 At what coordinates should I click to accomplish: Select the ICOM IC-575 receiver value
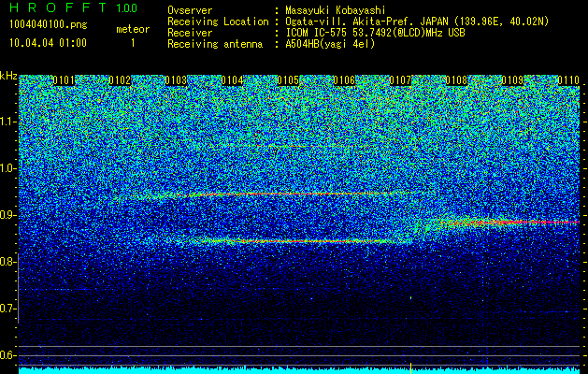(376, 33)
